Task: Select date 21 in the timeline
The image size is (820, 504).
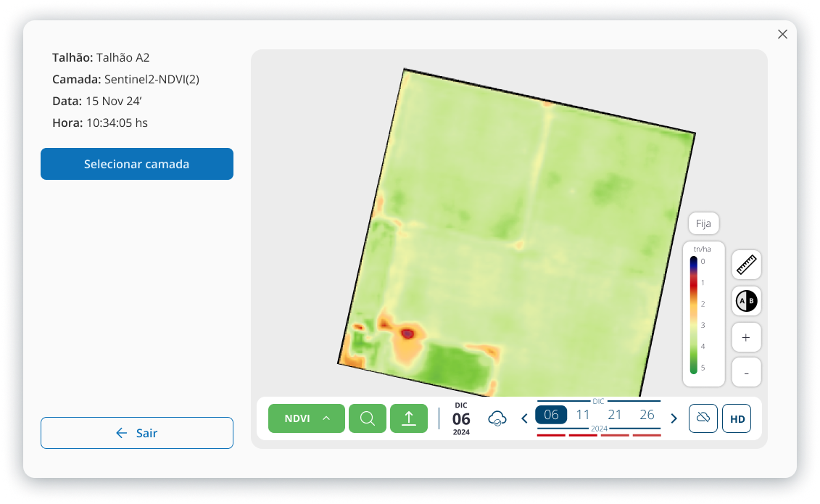Action: pos(615,415)
